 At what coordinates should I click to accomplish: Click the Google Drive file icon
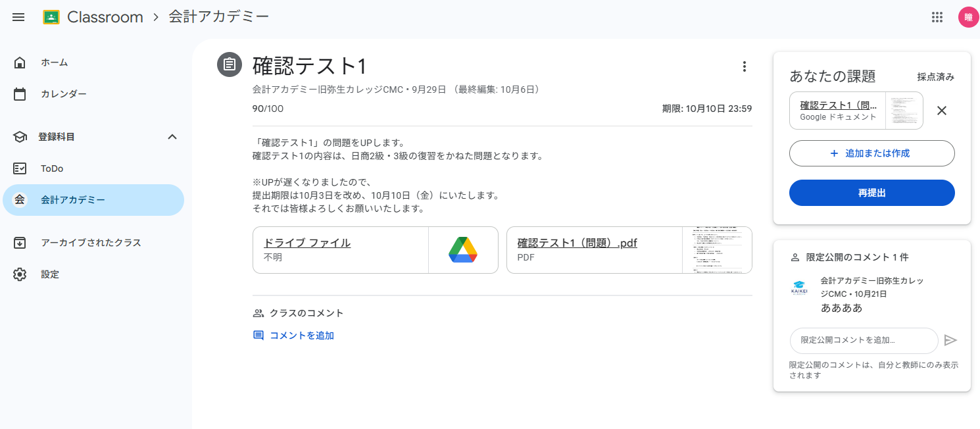(x=463, y=250)
